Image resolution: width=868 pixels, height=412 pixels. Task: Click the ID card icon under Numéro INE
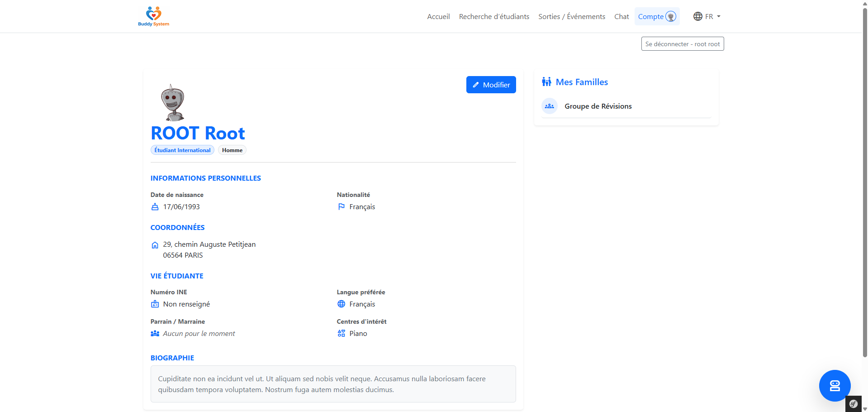pyautogui.click(x=155, y=304)
